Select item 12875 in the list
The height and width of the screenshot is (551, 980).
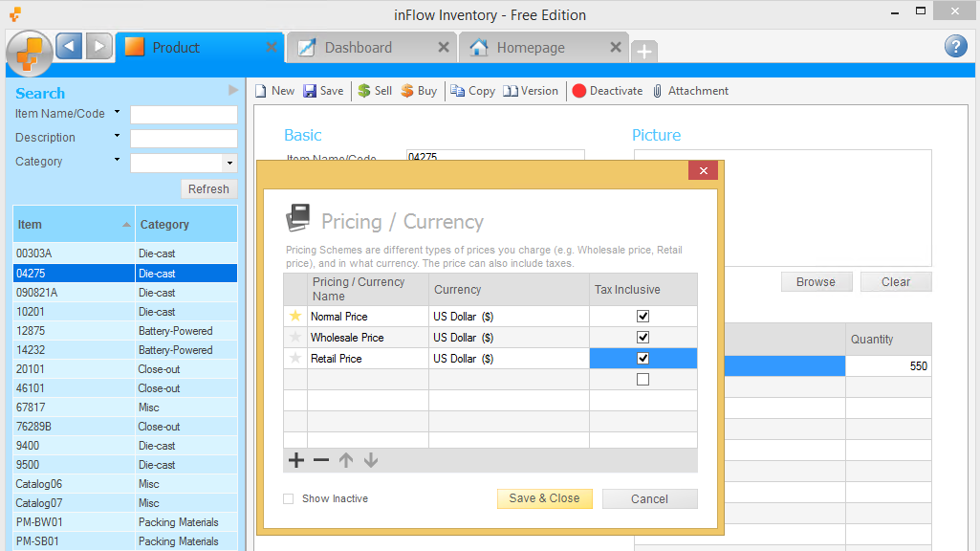(x=125, y=331)
